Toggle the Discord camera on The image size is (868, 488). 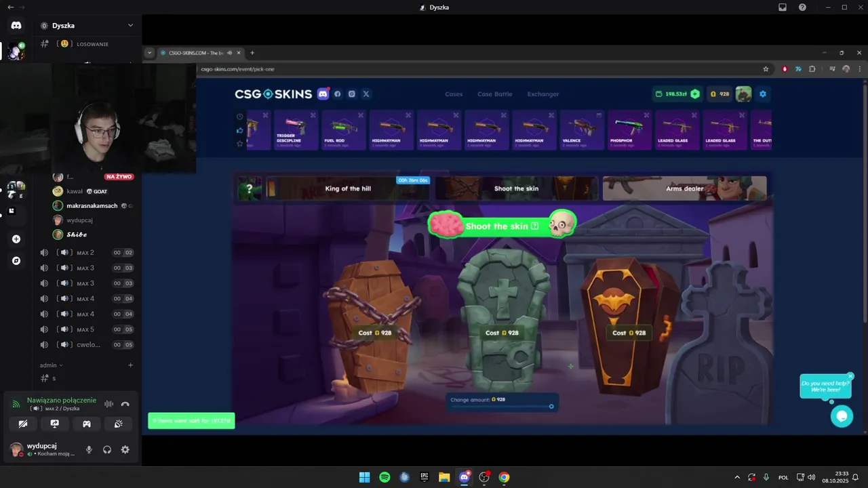pyautogui.click(x=22, y=424)
